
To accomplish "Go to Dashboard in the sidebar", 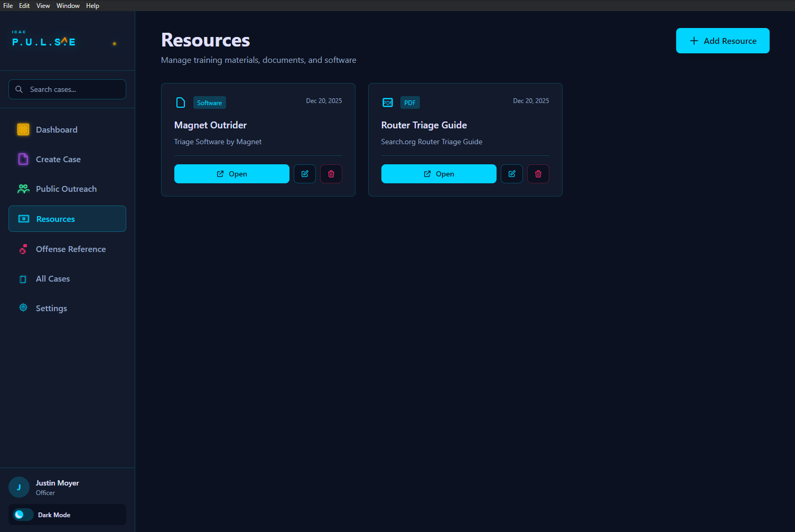I will click(57, 129).
